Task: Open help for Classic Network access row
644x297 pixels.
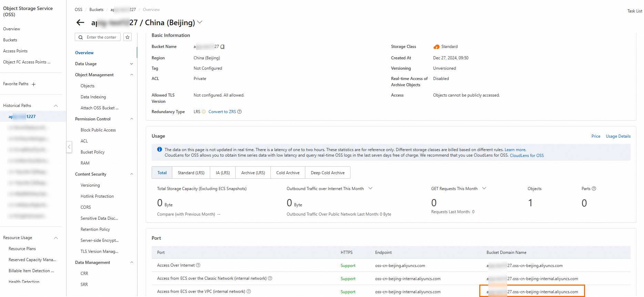Action: point(270,278)
